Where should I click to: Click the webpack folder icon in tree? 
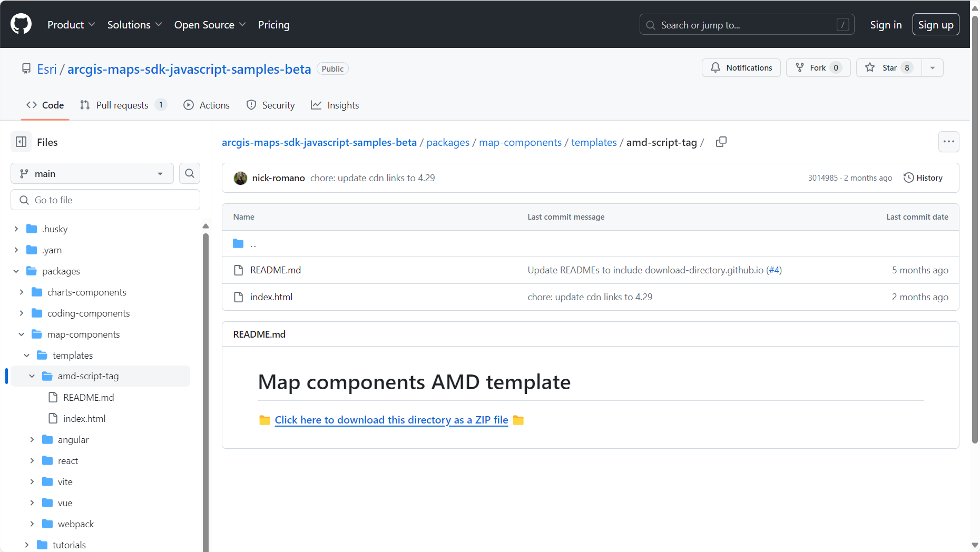[47, 524]
